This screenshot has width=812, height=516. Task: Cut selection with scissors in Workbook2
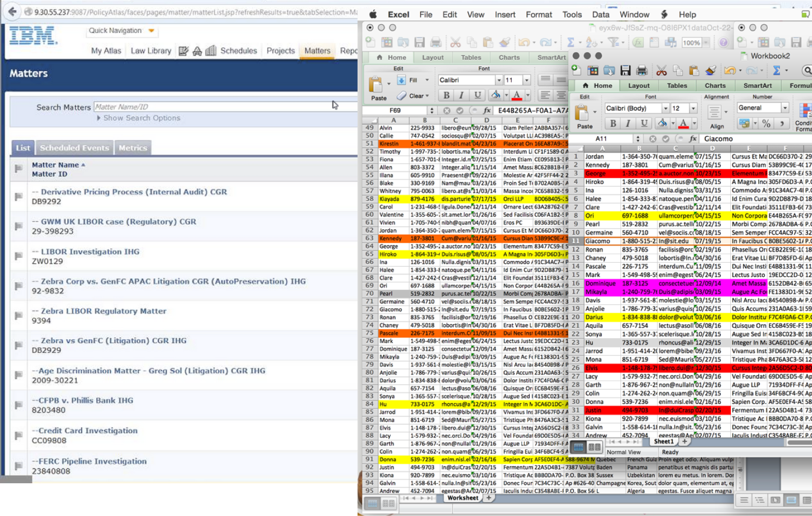pyautogui.click(x=662, y=70)
